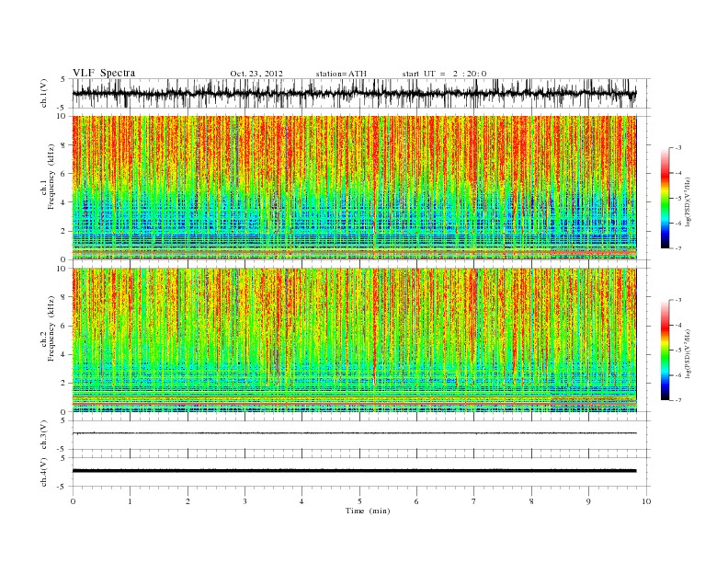The image size is (728, 563).
Task: Click the "-3" tick on ch.2 colorbar
Action: coord(677,300)
